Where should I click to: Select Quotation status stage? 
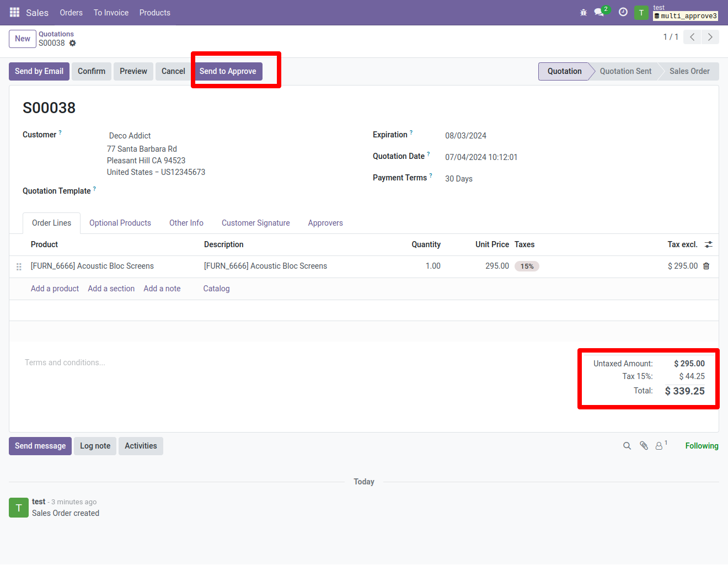point(565,71)
